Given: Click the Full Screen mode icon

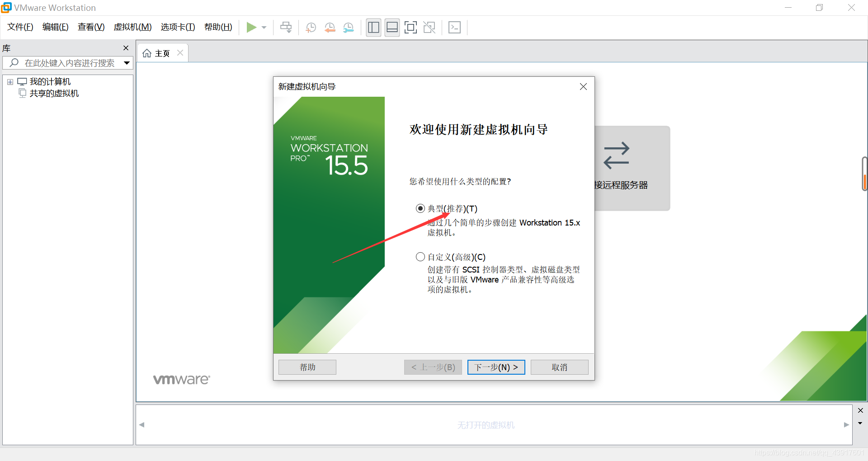Looking at the screenshot, I should 410,28.
